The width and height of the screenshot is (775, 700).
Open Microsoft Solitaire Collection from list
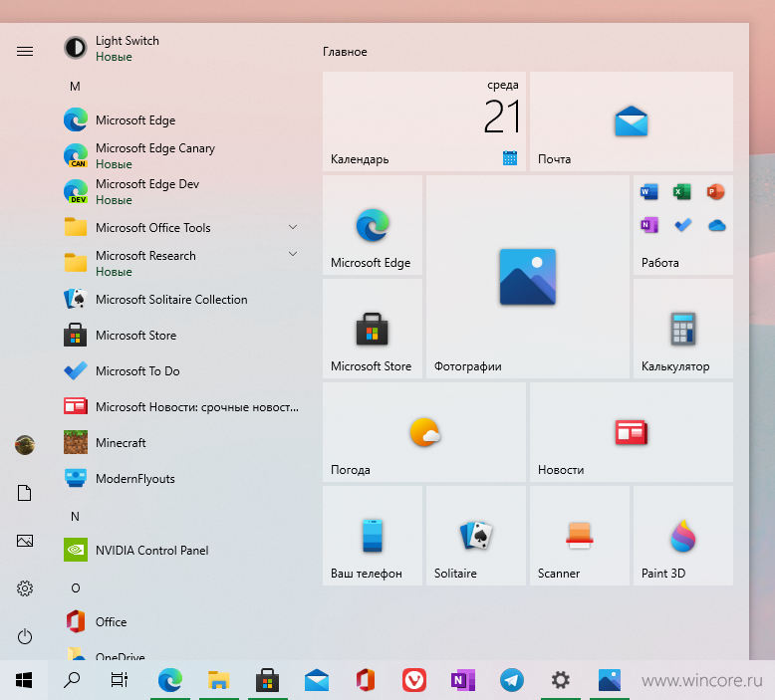tap(182, 300)
